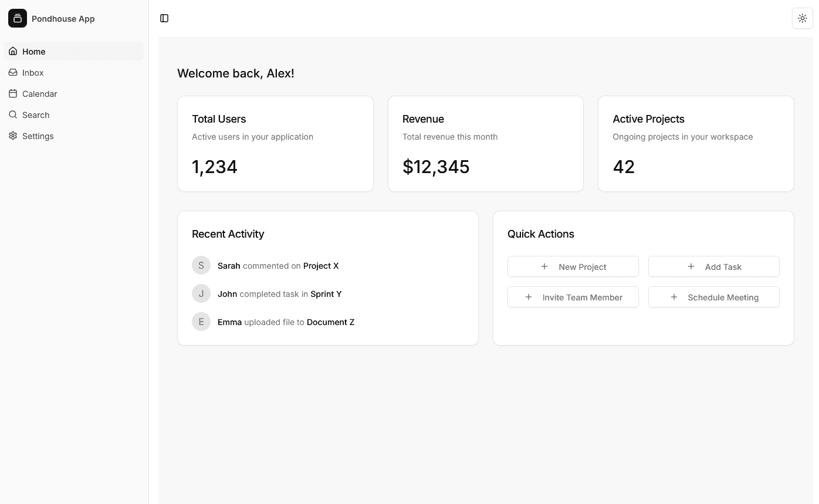Toggle the sidebar panel icon

164,18
